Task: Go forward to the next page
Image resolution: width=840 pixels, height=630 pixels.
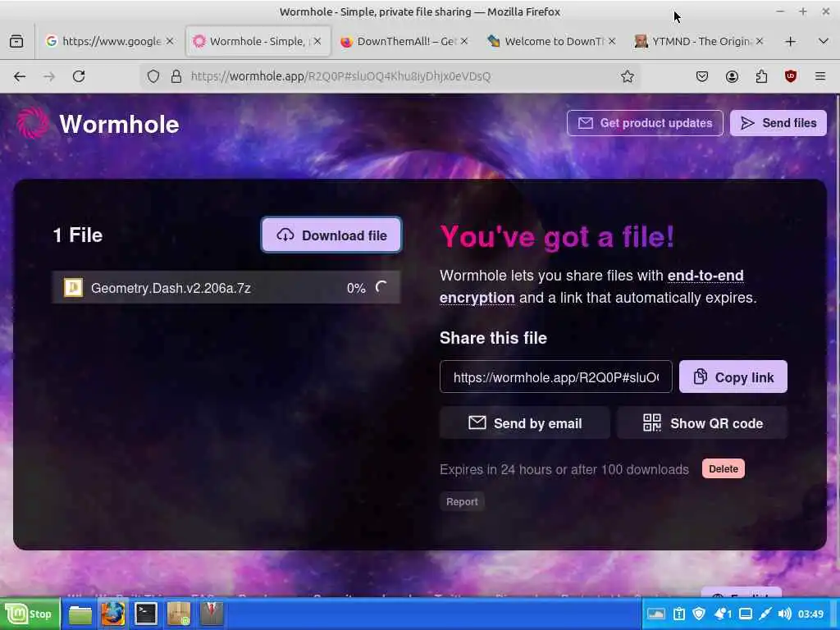Action: tap(49, 76)
